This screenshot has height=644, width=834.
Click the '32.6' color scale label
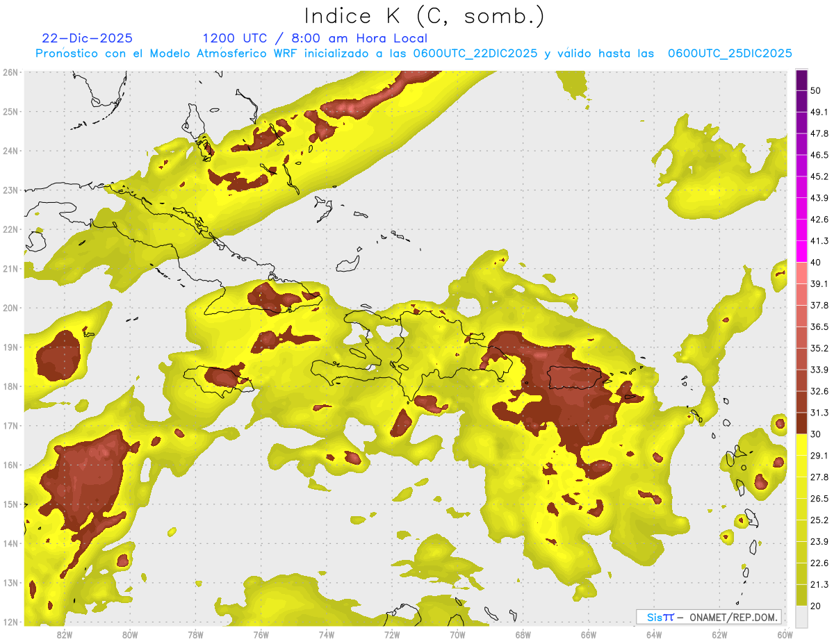coord(819,391)
